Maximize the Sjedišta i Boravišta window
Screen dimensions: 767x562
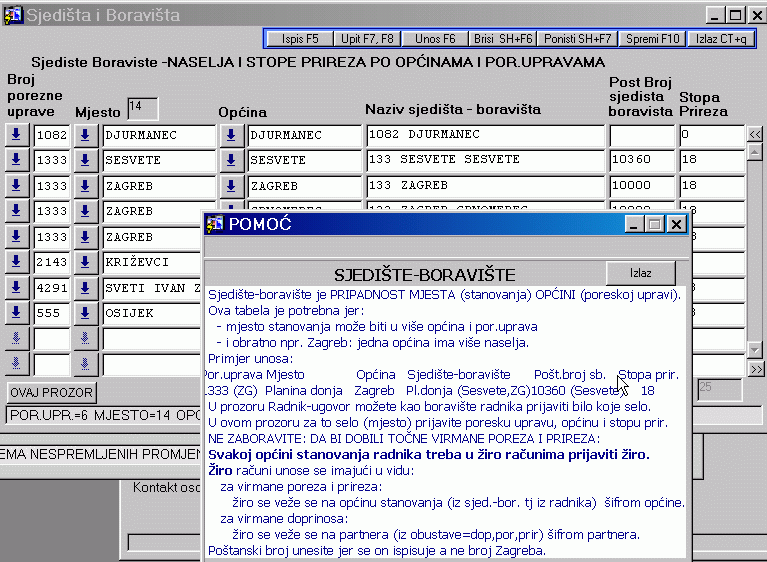(736, 15)
